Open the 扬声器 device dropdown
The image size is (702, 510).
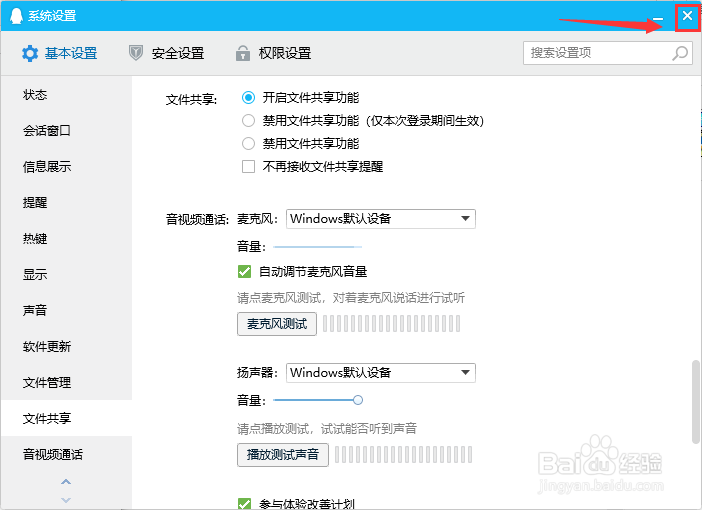tap(381, 373)
